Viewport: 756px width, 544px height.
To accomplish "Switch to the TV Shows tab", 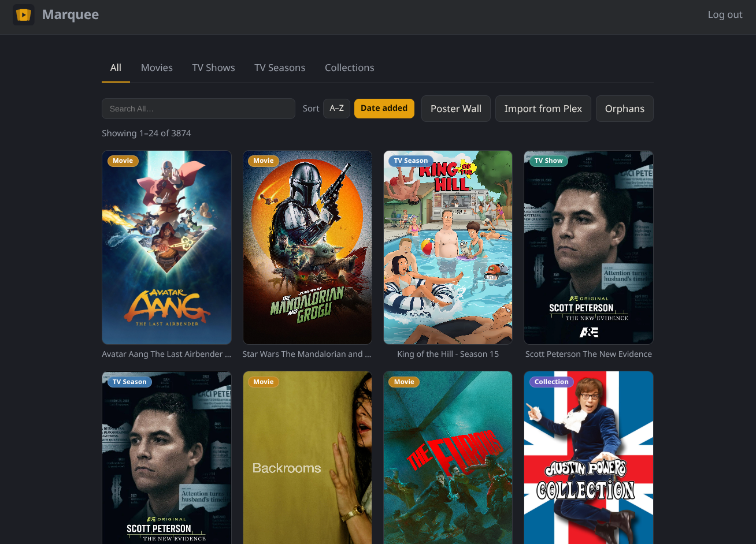I will click(x=213, y=68).
